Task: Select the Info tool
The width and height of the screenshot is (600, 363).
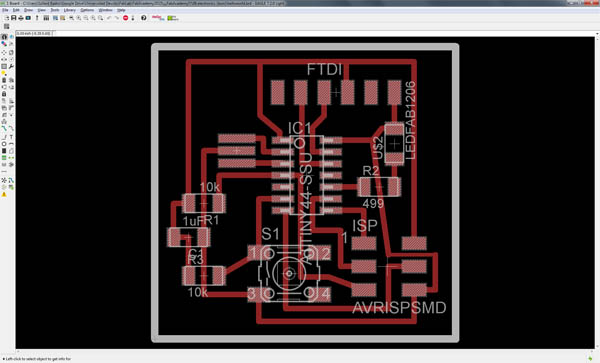Action: tap(4, 37)
